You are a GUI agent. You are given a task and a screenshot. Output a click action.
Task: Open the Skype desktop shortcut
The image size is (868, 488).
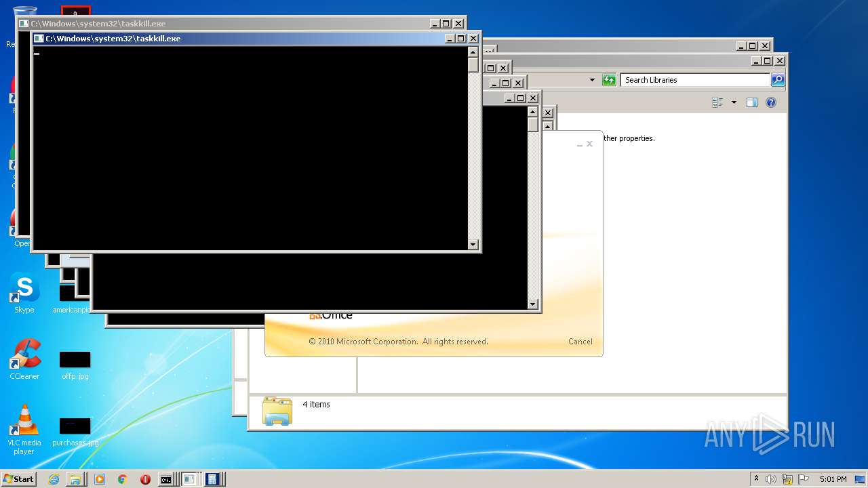(x=24, y=293)
